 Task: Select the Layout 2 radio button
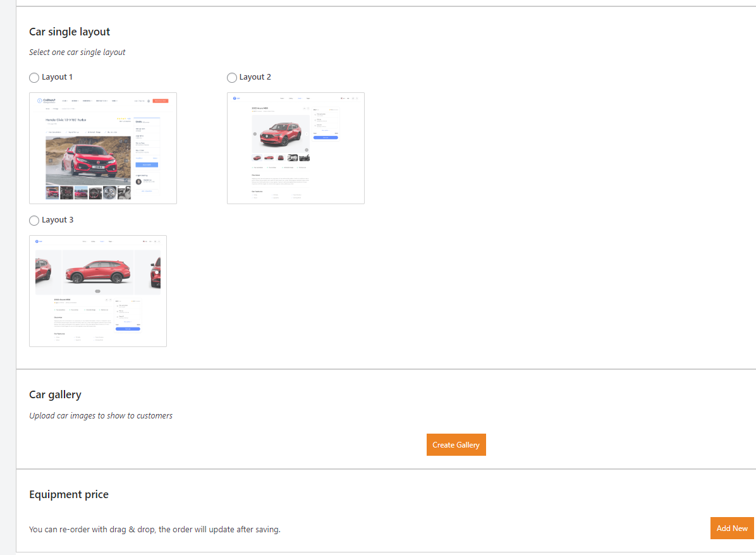pos(232,78)
